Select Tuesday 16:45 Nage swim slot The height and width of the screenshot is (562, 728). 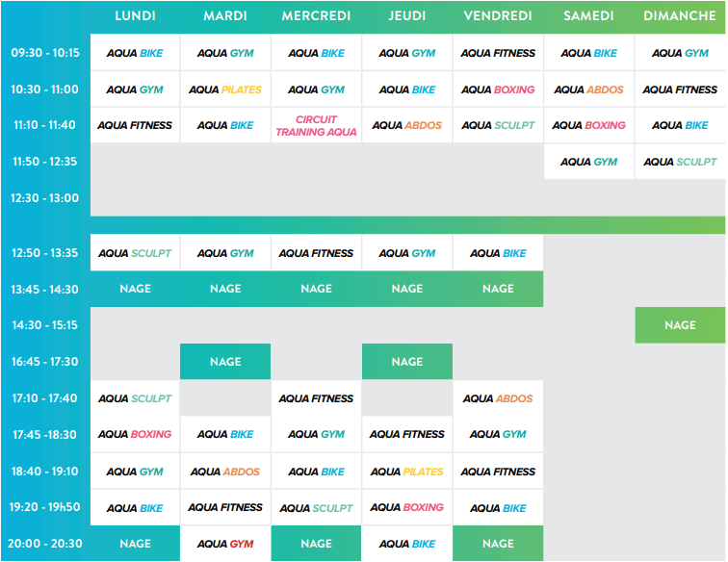tap(225, 362)
